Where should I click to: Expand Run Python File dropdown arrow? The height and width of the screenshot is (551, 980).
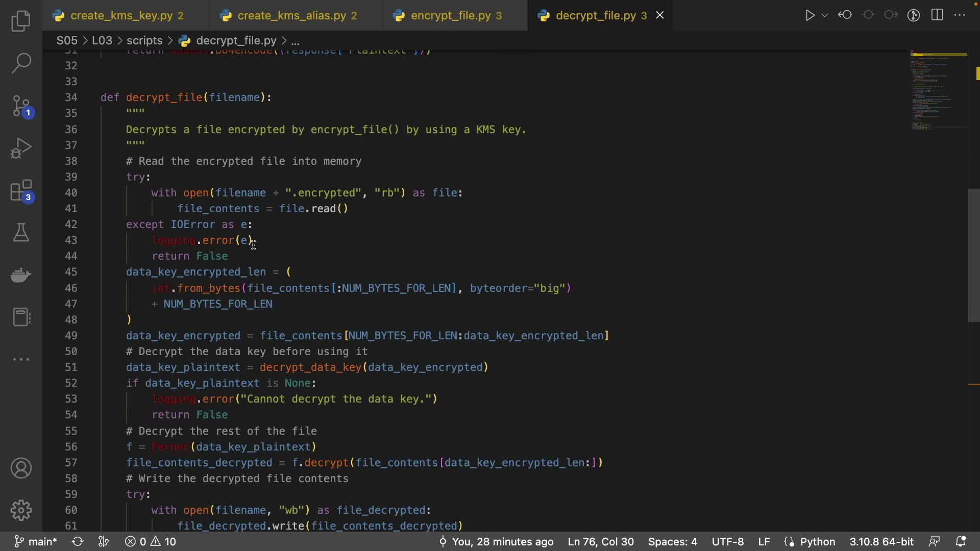pyautogui.click(x=825, y=15)
